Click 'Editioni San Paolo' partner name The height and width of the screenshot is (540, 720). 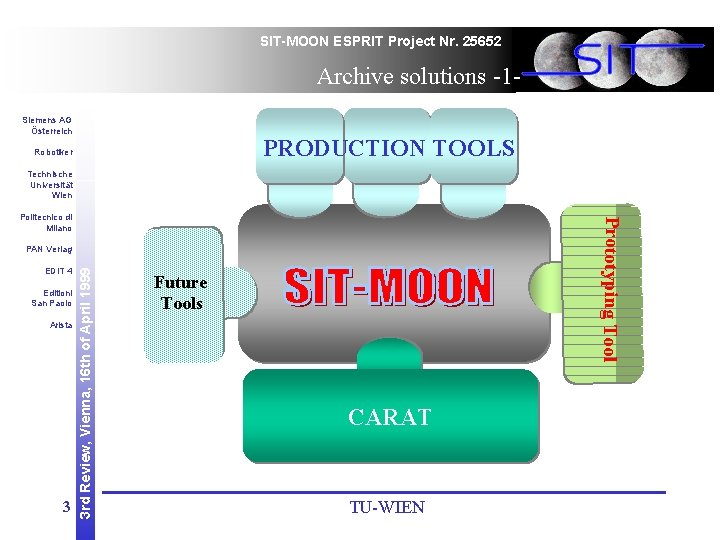coord(52,298)
